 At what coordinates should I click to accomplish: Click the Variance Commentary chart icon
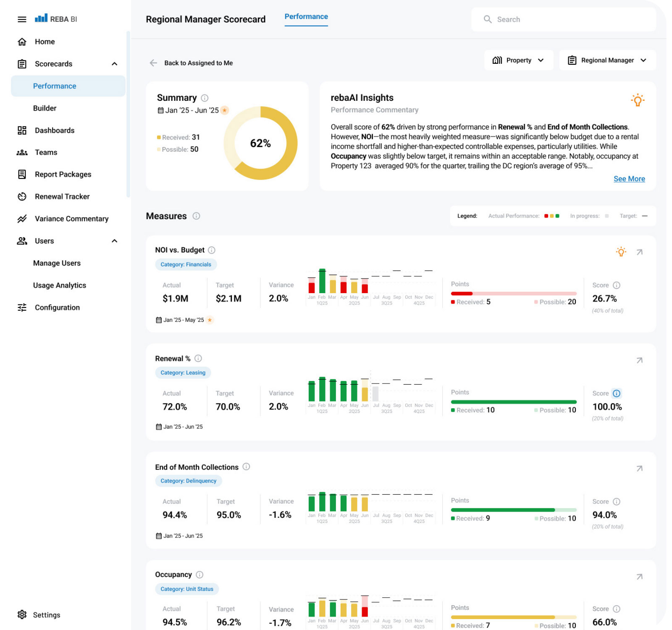pyautogui.click(x=22, y=219)
